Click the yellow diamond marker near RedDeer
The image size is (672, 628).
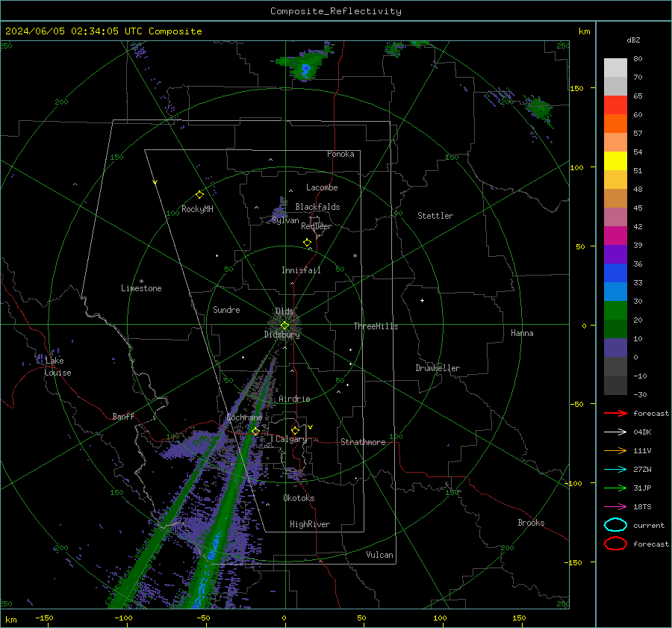point(307,242)
